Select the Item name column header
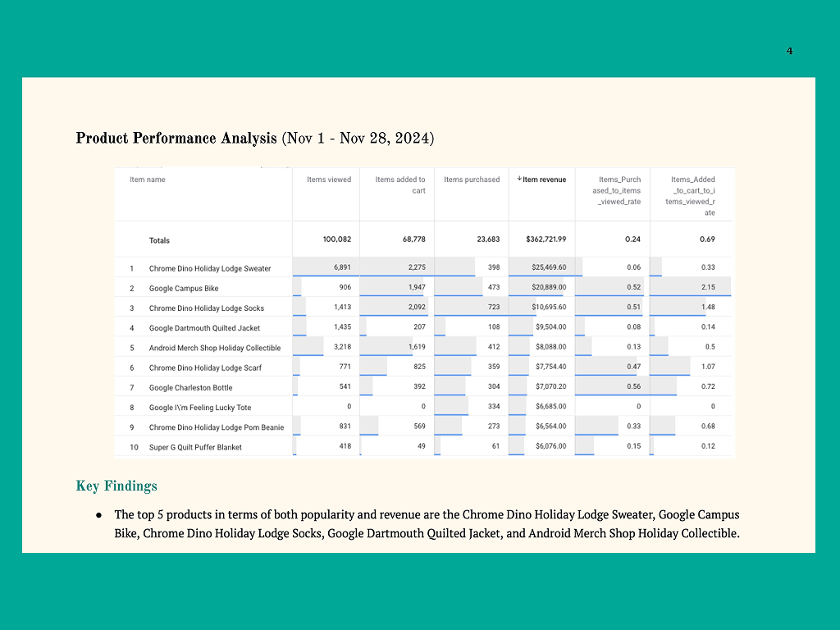This screenshot has width=840, height=630. pyautogui.click(x=148, y=180)
